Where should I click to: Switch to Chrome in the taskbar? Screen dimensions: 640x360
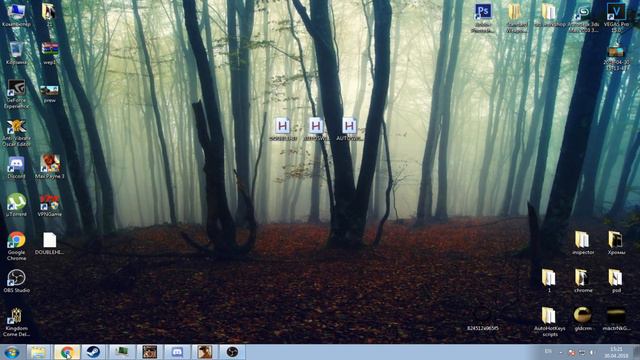[67, 352]
